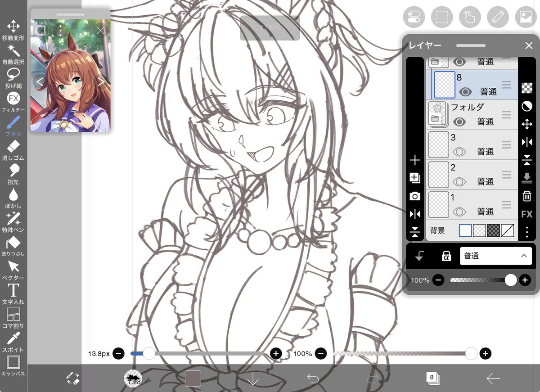
Task: Open the stabilizer hand button at top
Action: pyautogui.click(x=470, y=17)
